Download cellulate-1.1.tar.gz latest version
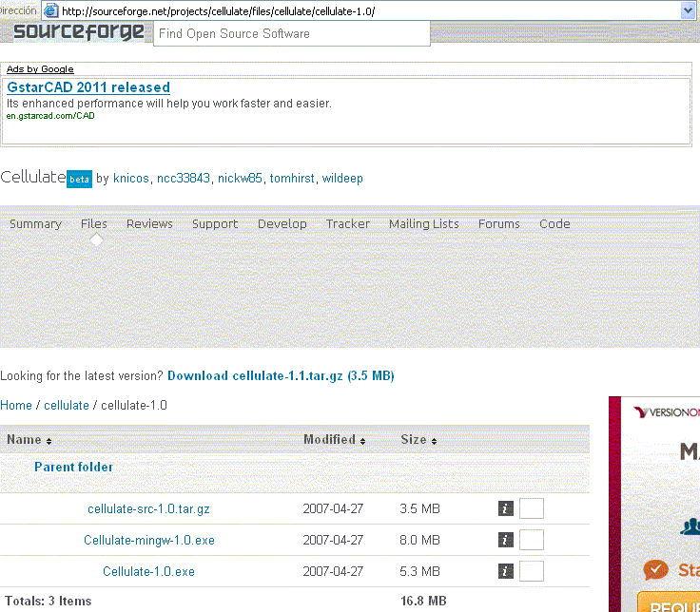 [x=281, y=376]
